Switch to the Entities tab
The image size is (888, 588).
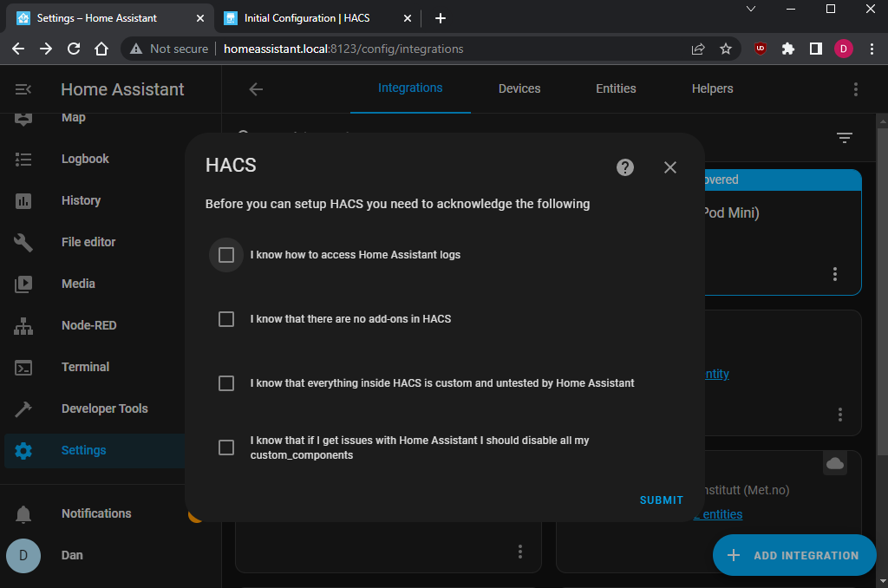[616, 89]
